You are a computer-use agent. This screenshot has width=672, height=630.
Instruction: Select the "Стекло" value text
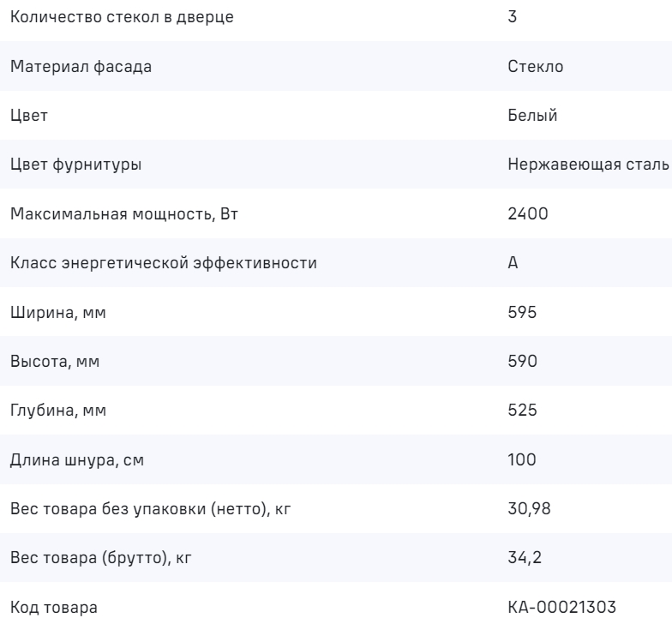click(x=536, y=67)
